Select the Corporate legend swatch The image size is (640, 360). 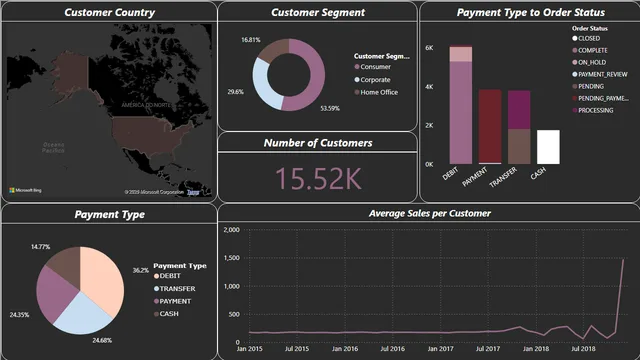357,80
